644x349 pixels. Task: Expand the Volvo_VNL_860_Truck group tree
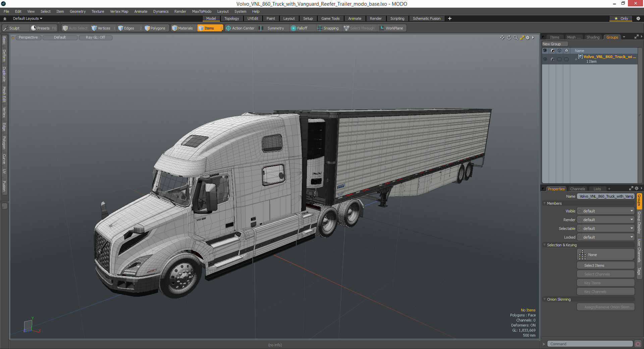click(576, 59)
